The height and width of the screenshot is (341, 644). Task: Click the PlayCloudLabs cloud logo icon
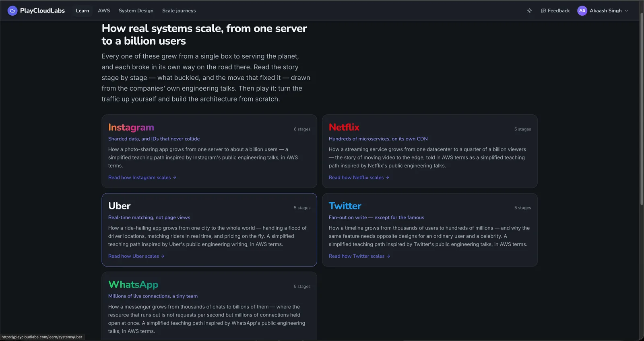click(x=12, y=11)
